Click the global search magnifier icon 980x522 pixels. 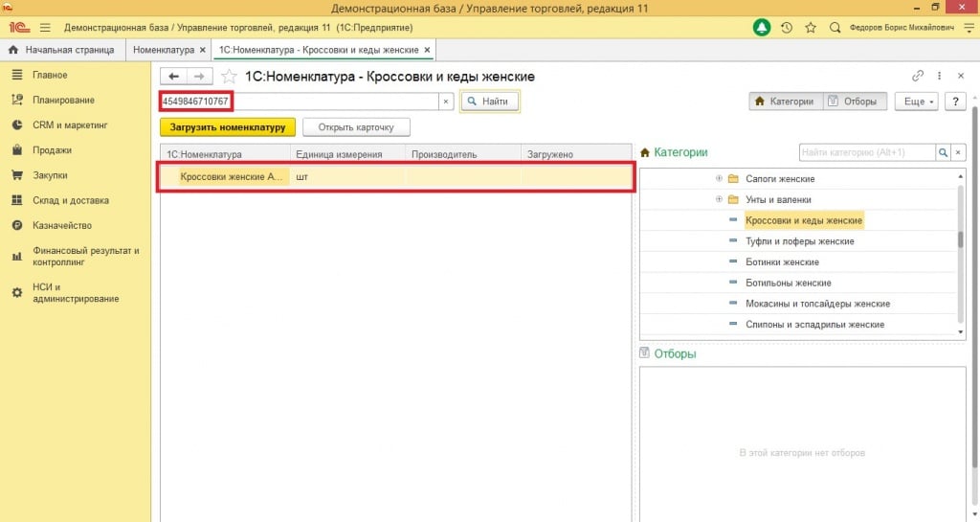[835, 28]
